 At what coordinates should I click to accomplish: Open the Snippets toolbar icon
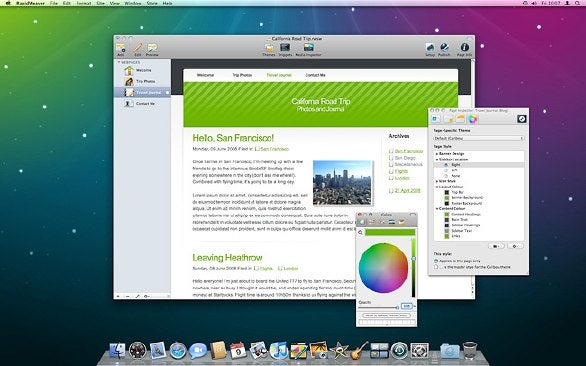click(285, 49)
